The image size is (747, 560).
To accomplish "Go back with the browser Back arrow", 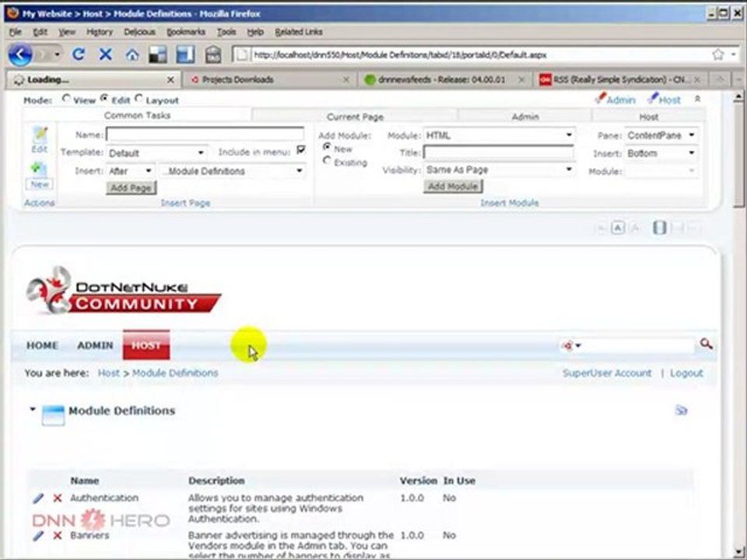I will [x=20, y=54].
